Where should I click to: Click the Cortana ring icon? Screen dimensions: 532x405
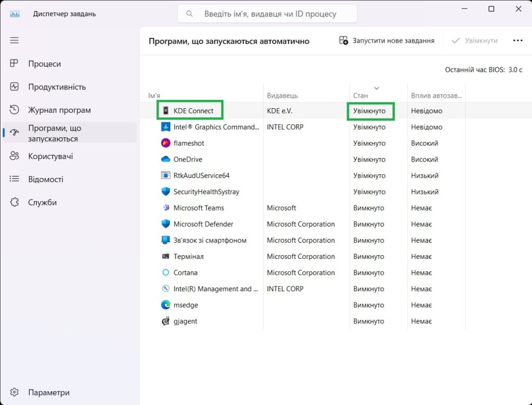click(166, 272)
